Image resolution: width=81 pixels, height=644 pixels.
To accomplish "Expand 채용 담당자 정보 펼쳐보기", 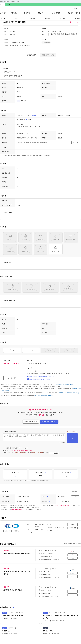I will coord(49,421).
